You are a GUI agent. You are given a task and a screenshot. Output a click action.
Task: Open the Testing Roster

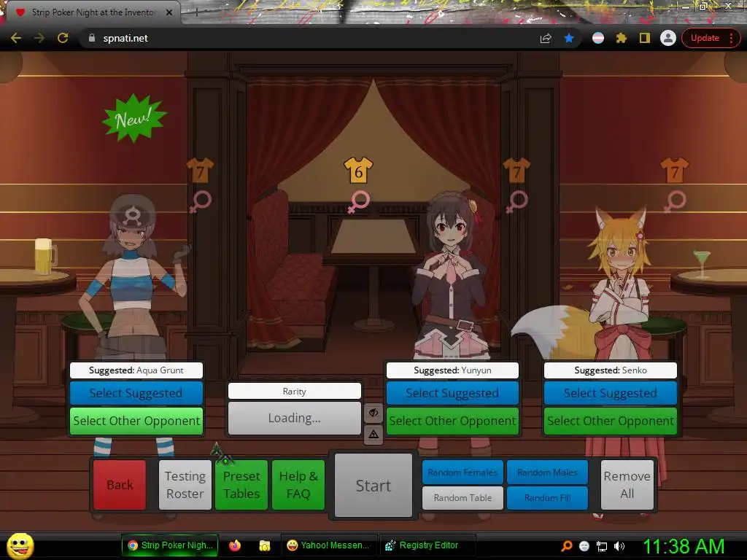185,485
